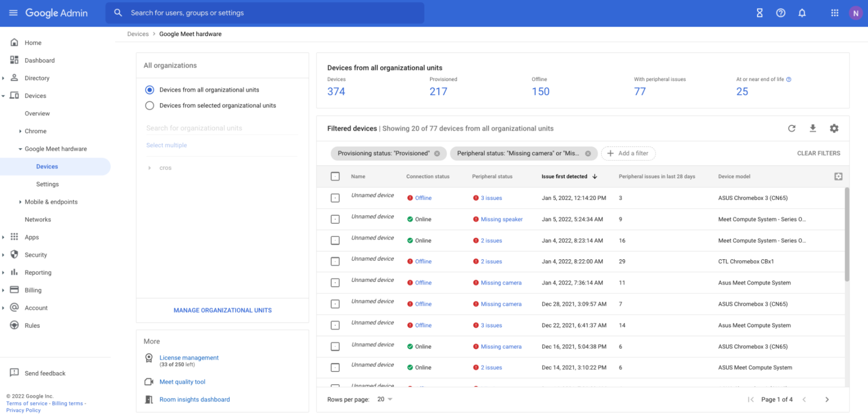Expand Mobile & endpoints arrow
This screenshot has height=416, width=868.
point(20,202)
